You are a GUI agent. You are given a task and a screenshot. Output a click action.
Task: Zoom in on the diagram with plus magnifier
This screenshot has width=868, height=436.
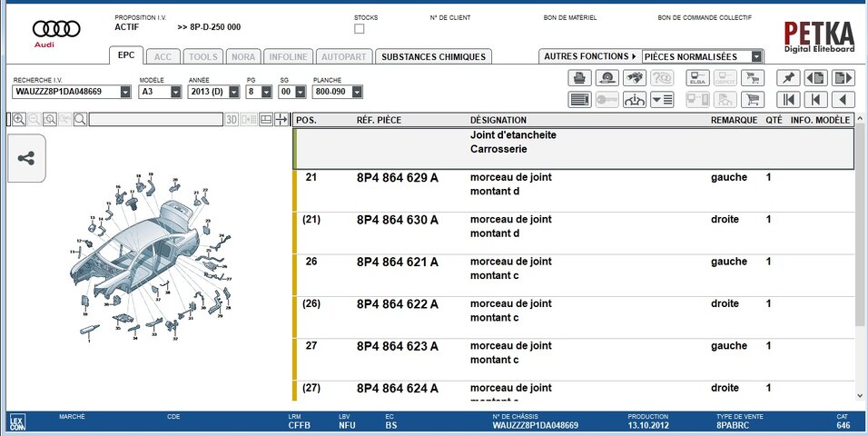tap(19, 119)
